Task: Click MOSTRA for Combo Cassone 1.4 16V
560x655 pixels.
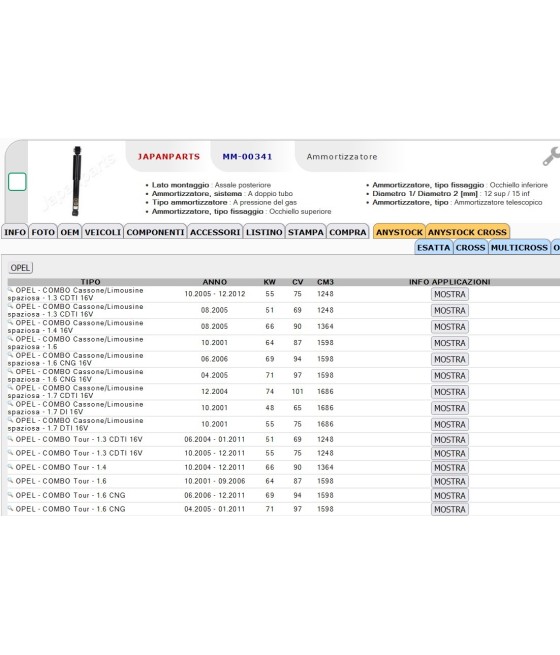Action: point(450,327)
